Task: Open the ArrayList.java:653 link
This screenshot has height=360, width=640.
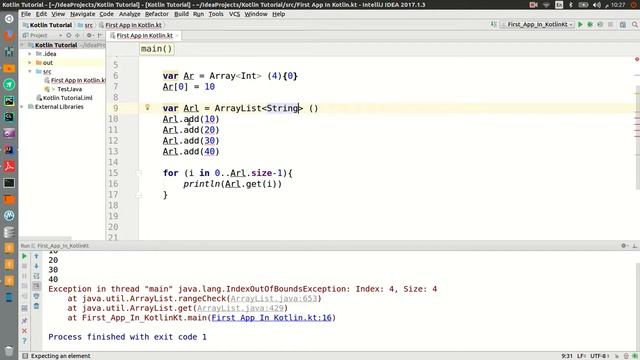Action: point(274,298)
